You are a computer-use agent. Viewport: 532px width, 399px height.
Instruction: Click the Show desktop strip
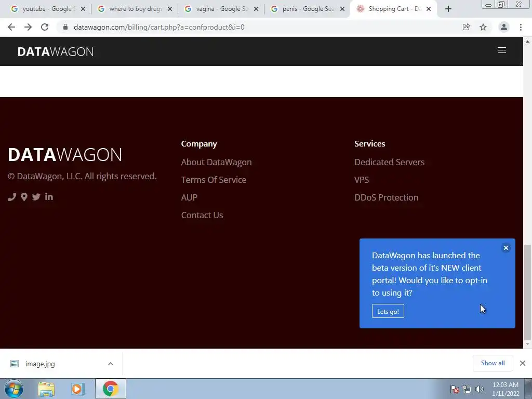528,389
